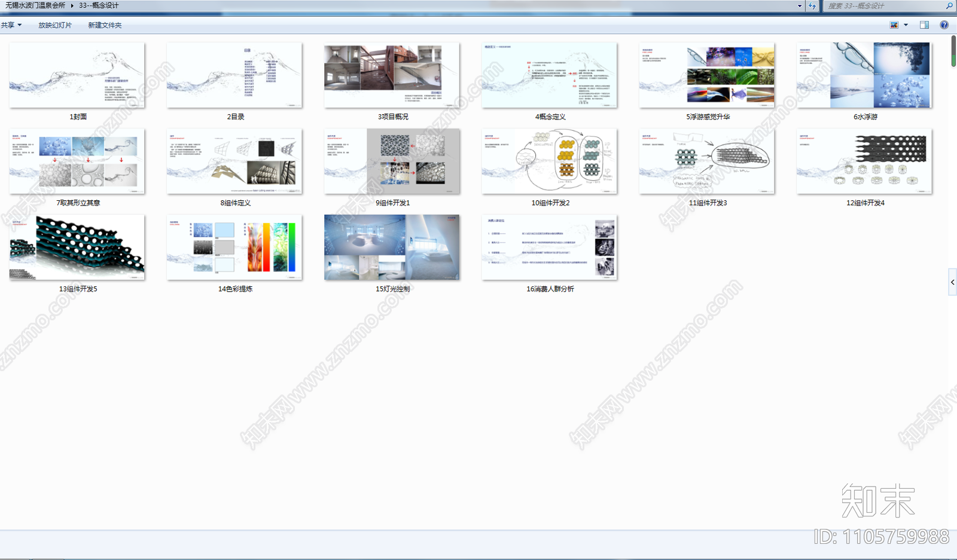Screen dimensions: 957x560
Task: Select the 4概念定义 thumbnail
Action: click(x=549, y=75)
